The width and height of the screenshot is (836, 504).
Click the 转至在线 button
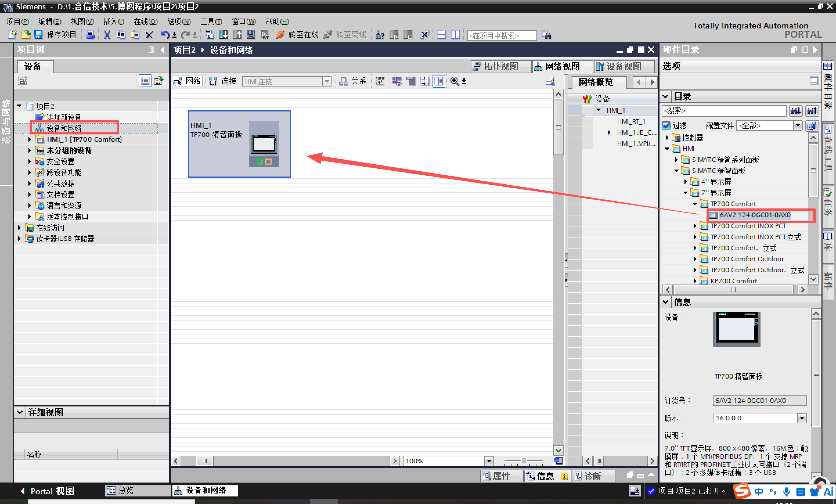tap(304, 35)
